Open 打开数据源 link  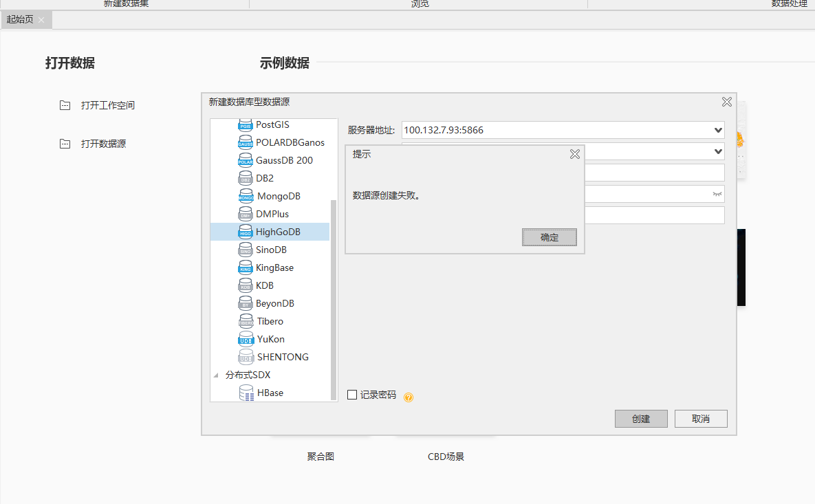103,144
